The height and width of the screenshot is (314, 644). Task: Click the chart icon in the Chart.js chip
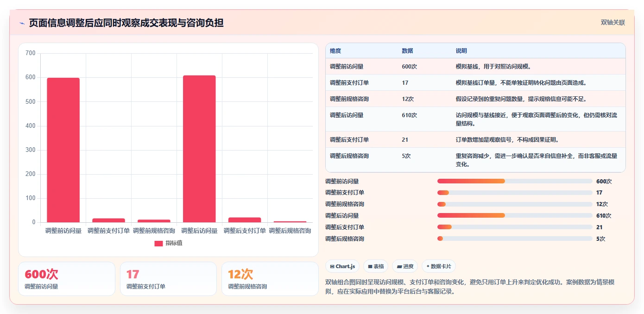click(x=332, y=266)
